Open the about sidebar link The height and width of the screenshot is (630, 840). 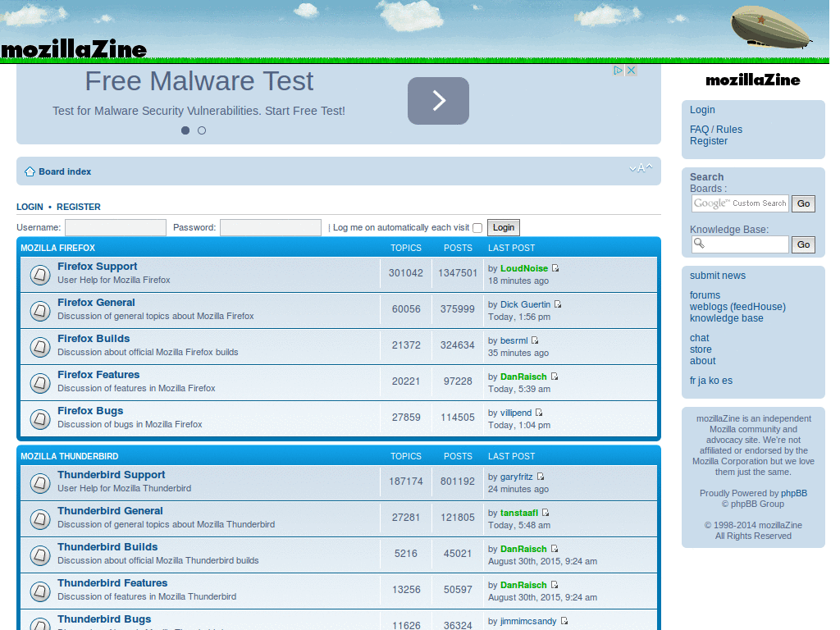pyautogui.click(x=702, y=361)
